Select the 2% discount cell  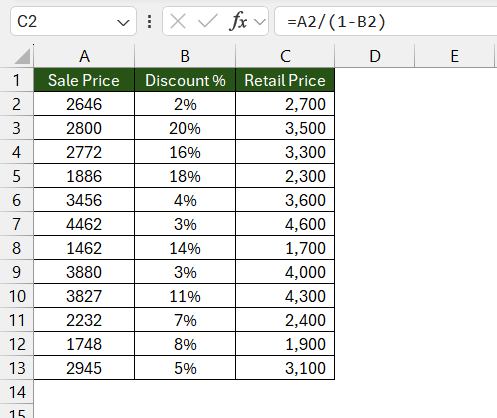pyautogui.click(x=185, y=104)
